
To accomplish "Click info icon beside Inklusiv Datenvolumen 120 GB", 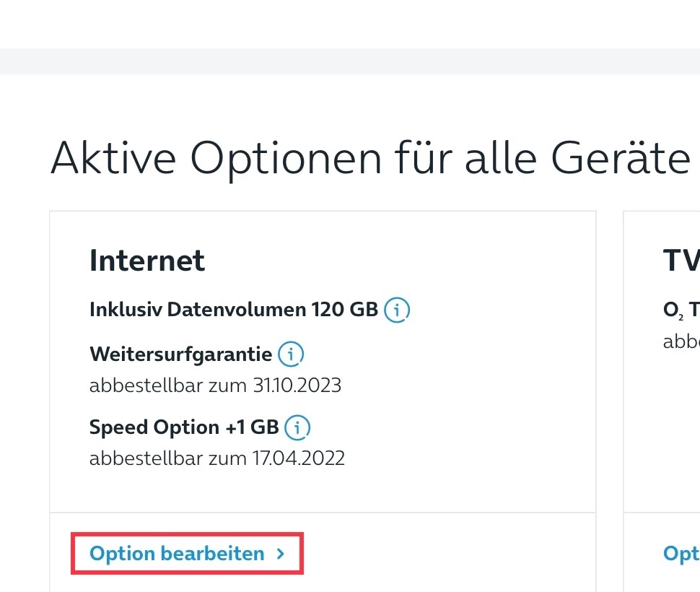I will pos(397,310).
